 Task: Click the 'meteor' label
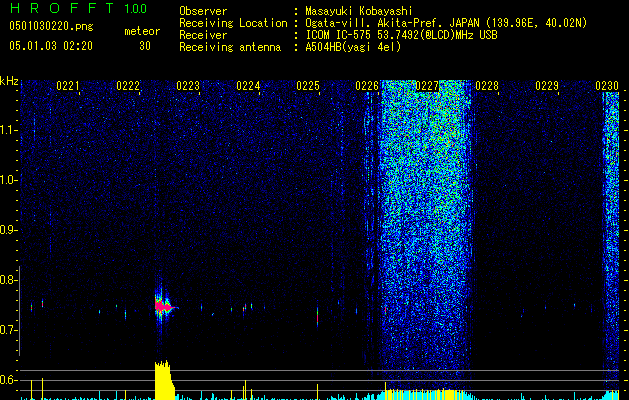142,31
